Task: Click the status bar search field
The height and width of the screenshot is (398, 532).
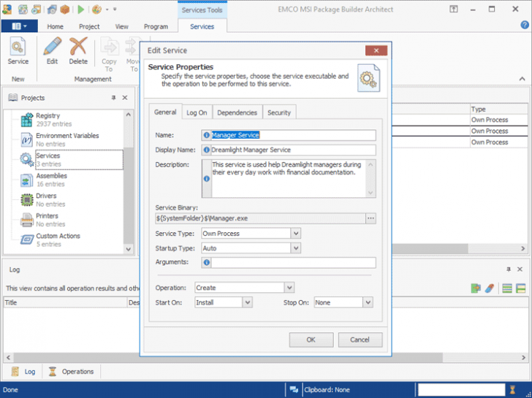Action: [x=461, y=389]
